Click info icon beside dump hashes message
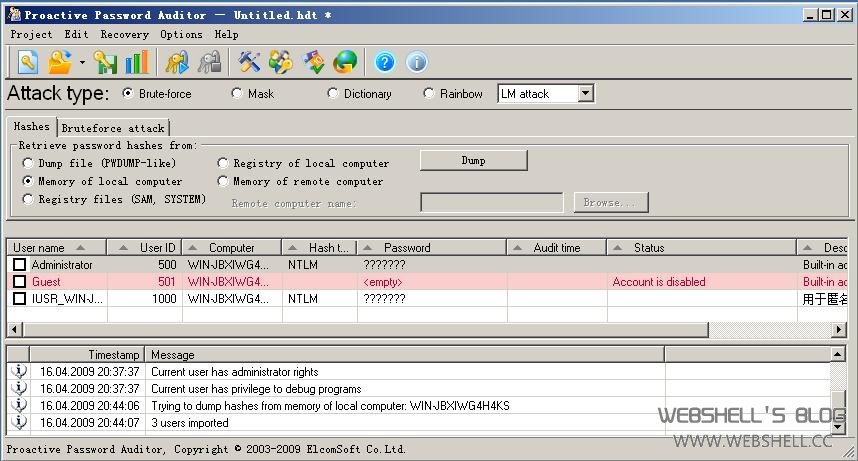The height and width of the screenshot is (461, 858). (19, 405)
